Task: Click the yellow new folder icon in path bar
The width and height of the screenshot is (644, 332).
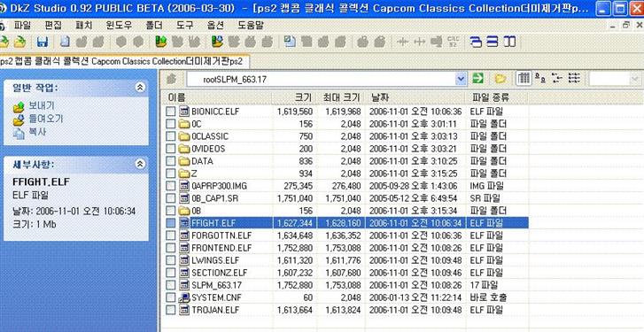Action: (500, 79)
